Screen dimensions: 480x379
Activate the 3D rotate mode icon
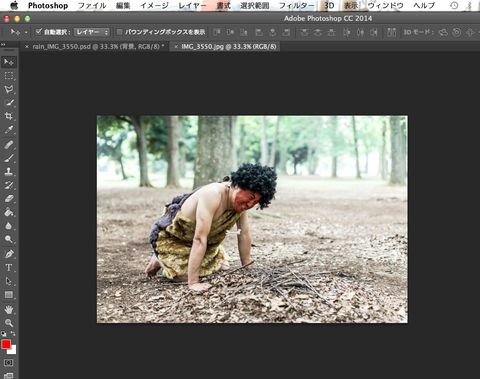point(443,32)
